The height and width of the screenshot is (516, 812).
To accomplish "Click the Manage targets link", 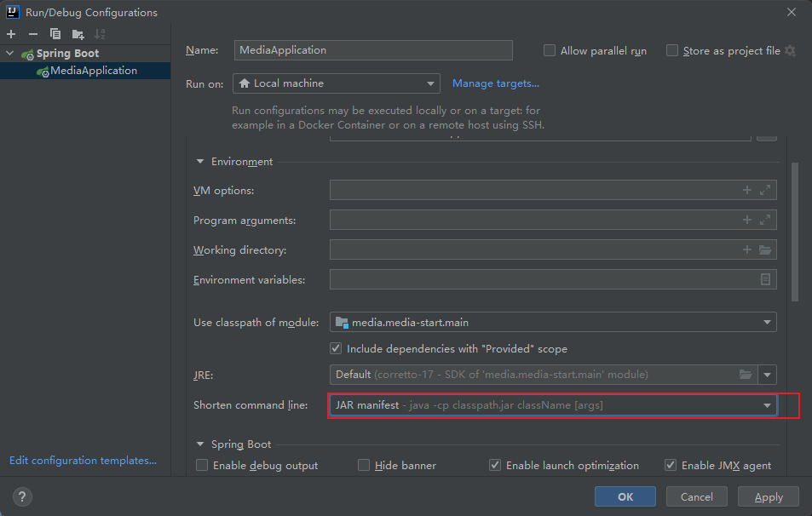I will click(495, 83).
